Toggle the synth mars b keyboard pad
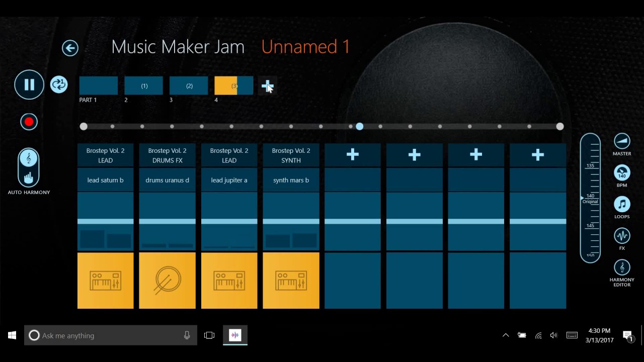Viewport: 644px width, 362px height. click(291, 281)
